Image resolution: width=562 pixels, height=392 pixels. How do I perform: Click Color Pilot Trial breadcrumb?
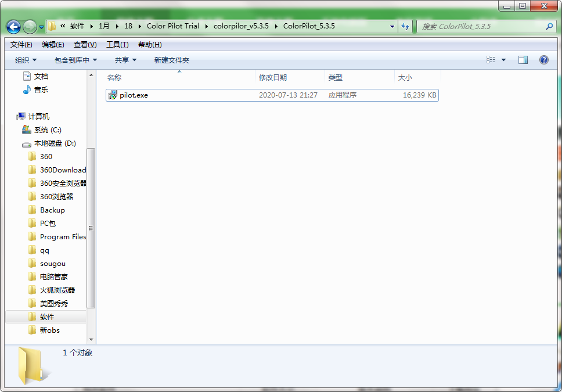click(x=173, y=26)
